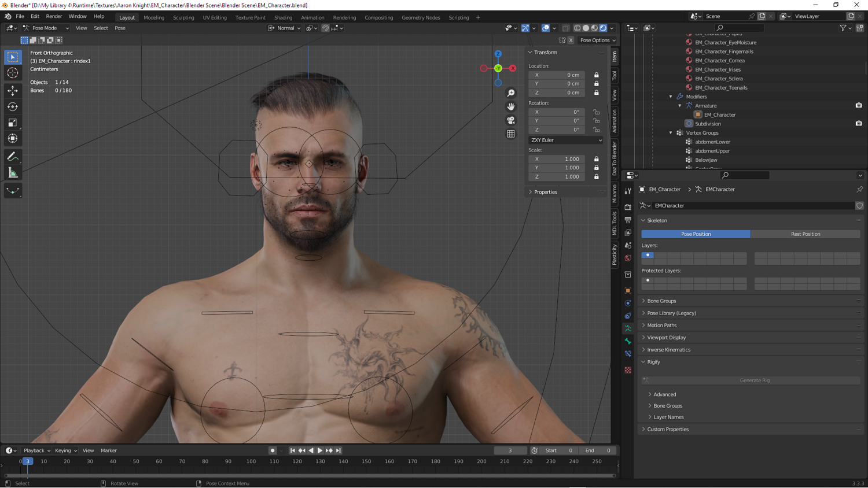
Task: Open the ZXY Euler rotation mode dropdown
Action: point(566,140)
